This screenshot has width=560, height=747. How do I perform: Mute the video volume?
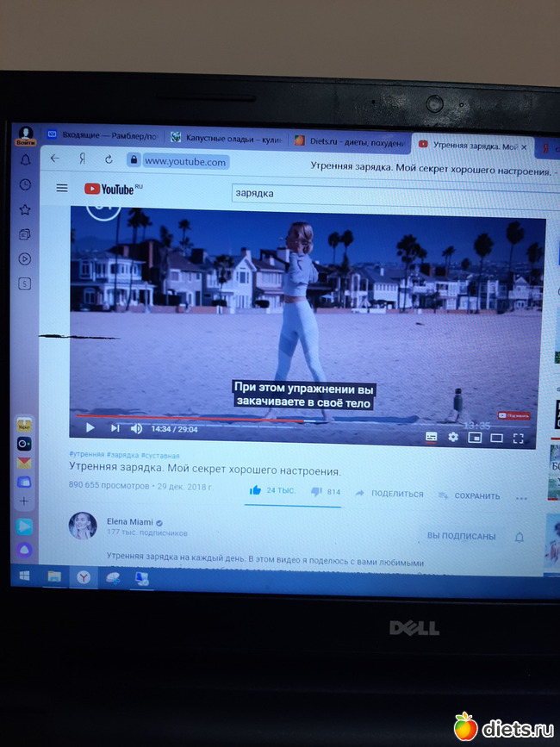(x=136, y=428)
